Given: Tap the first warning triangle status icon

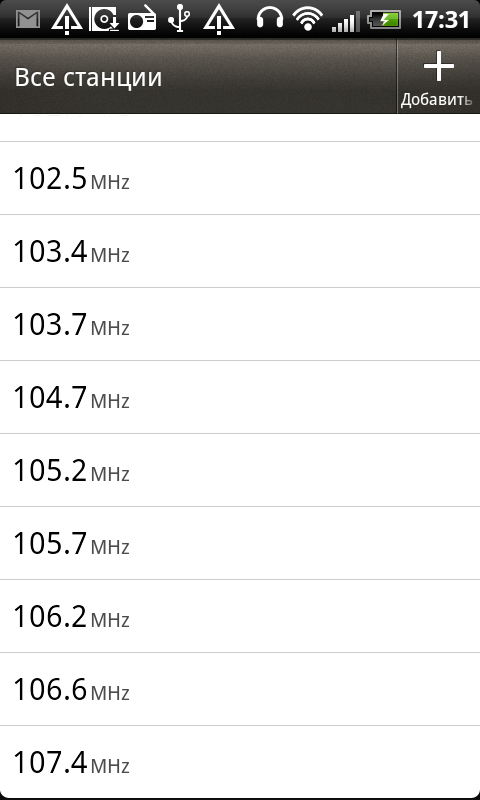Looking at the screenshot, I should click(66, 20).
